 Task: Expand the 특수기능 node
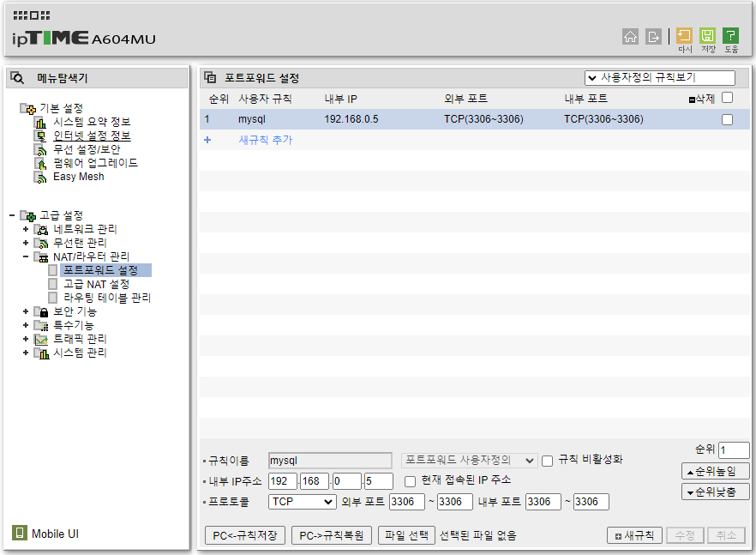[26, 325]
